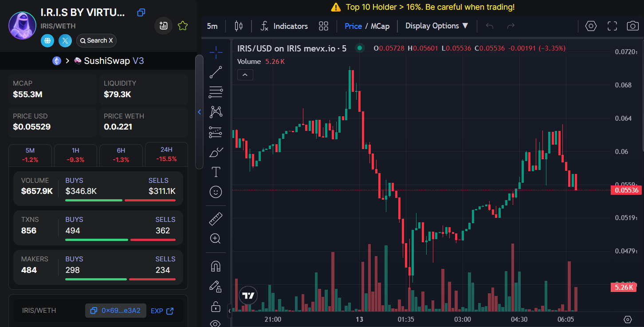Select the trend line drawing tool

[216, 72]
